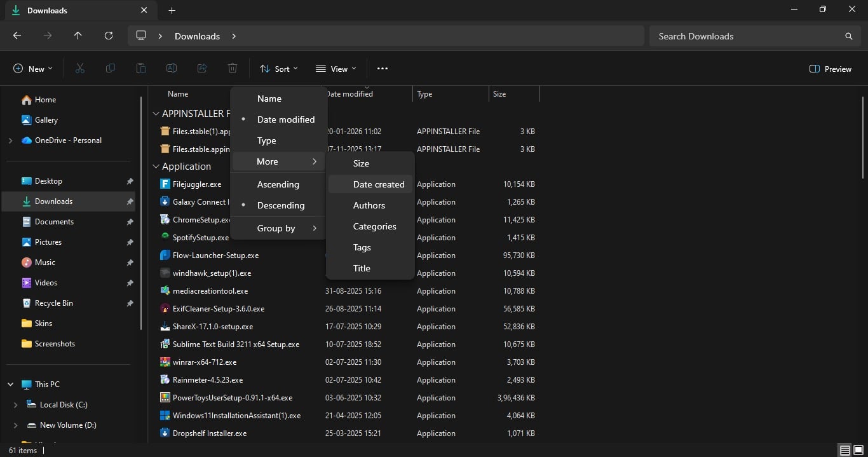Toggle the Preview pane

point(831,69)
